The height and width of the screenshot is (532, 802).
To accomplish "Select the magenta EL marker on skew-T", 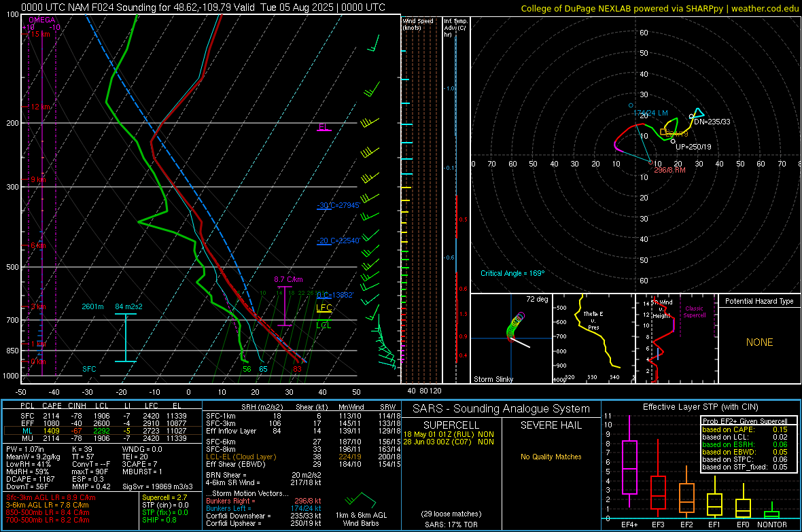I will pyautogui.click(x=324, y=127).
